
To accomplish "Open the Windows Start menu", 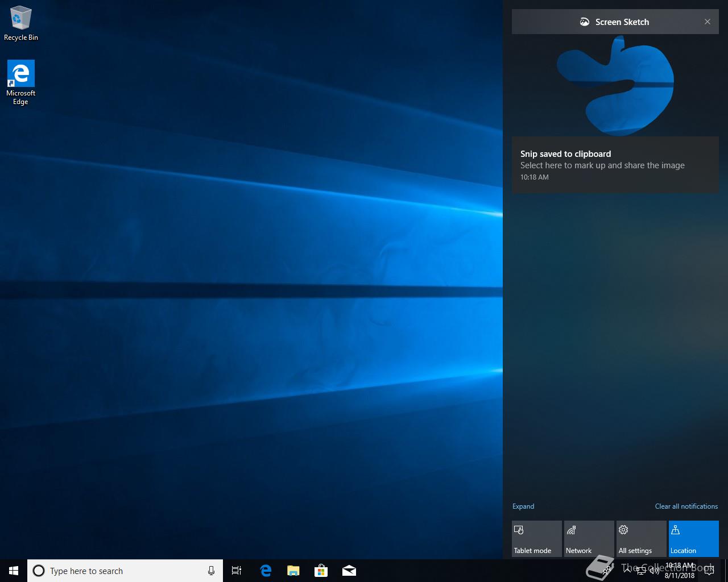I will click(x=14, y=571).
